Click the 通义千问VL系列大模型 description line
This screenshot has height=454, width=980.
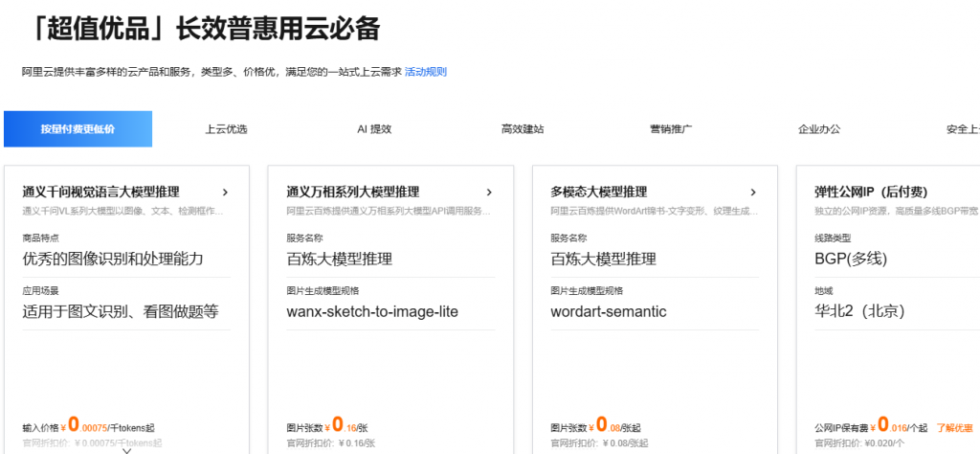(x=122, y=212)
